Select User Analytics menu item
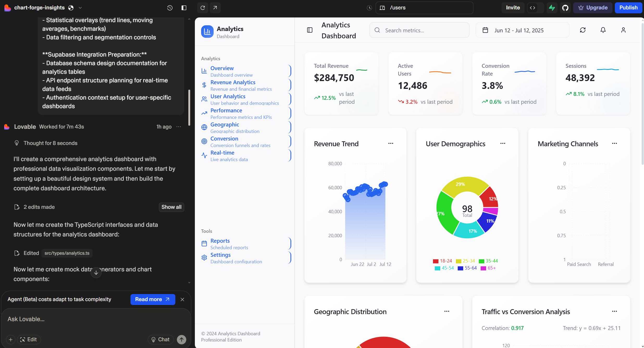 [245, 99]
